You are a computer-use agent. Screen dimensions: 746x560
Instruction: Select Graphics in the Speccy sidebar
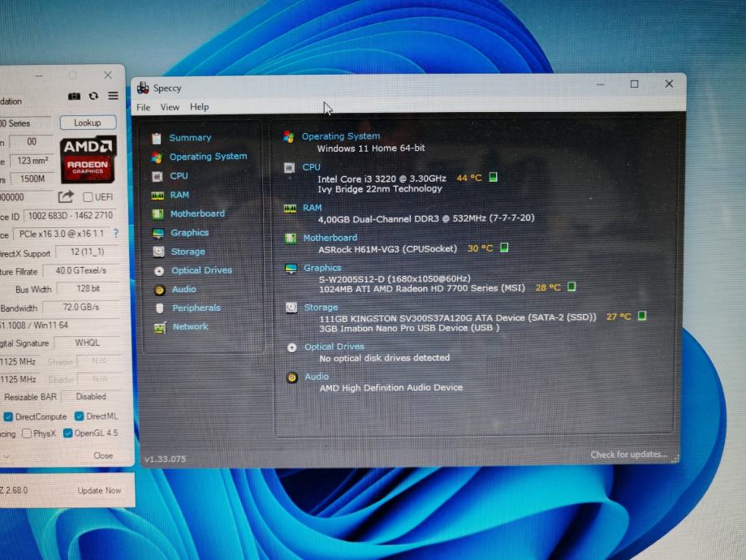point(189,233)
